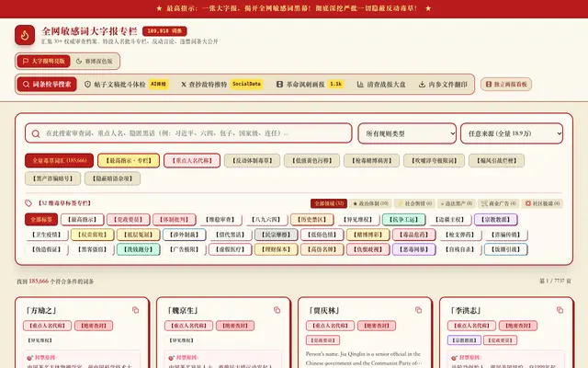Click the moon icon of dark theme

coord(79,62)
